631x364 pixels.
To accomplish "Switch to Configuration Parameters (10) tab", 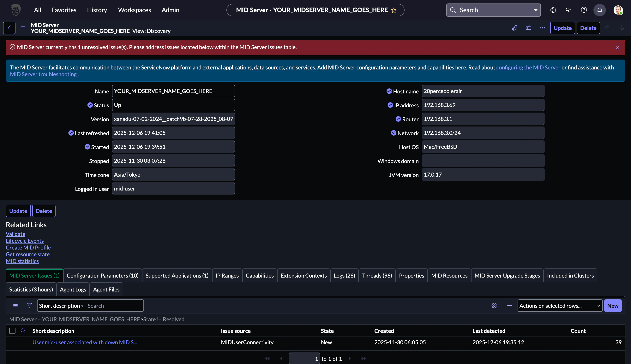I will pyautogui.click(x=103, y=275).
